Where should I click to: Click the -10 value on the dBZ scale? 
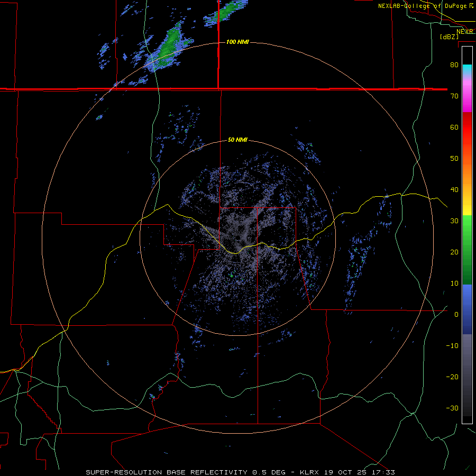pyautogui.click(x=452, y=346)
